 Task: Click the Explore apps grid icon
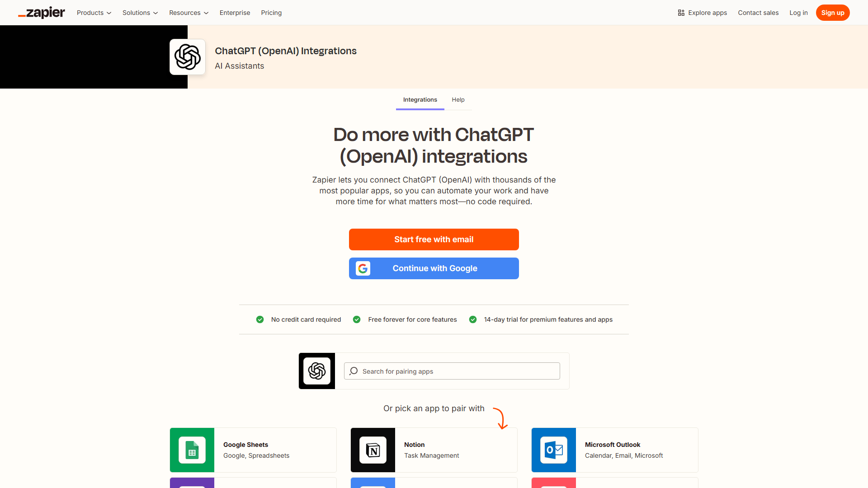(x=681, y=13)
